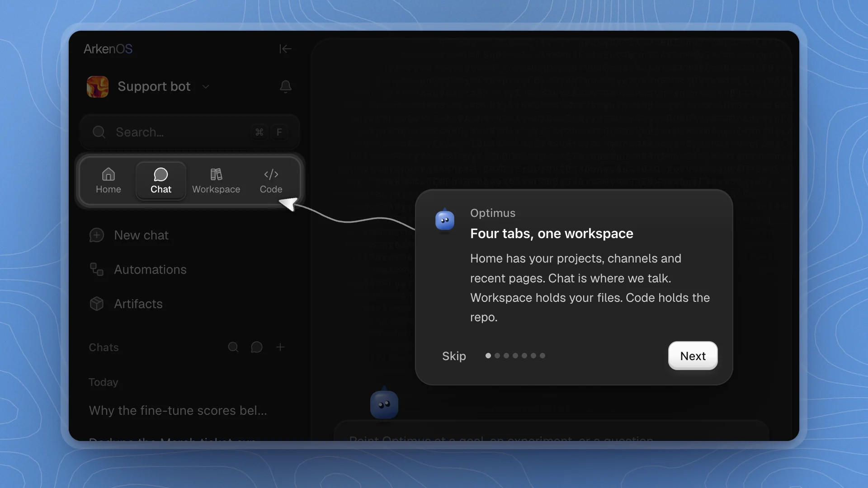Switch to the Workspace tab

[x=216, y=181]
